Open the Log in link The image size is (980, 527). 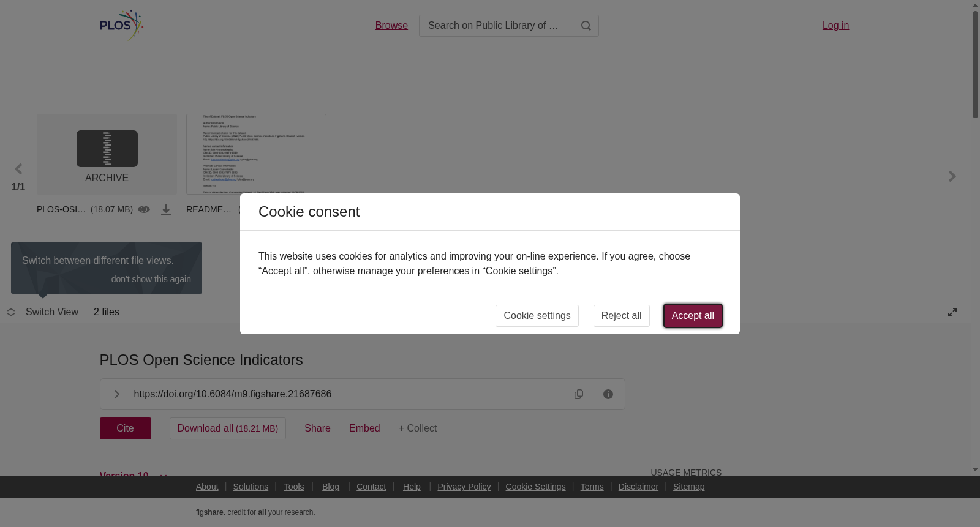click(x=835, y=26)
